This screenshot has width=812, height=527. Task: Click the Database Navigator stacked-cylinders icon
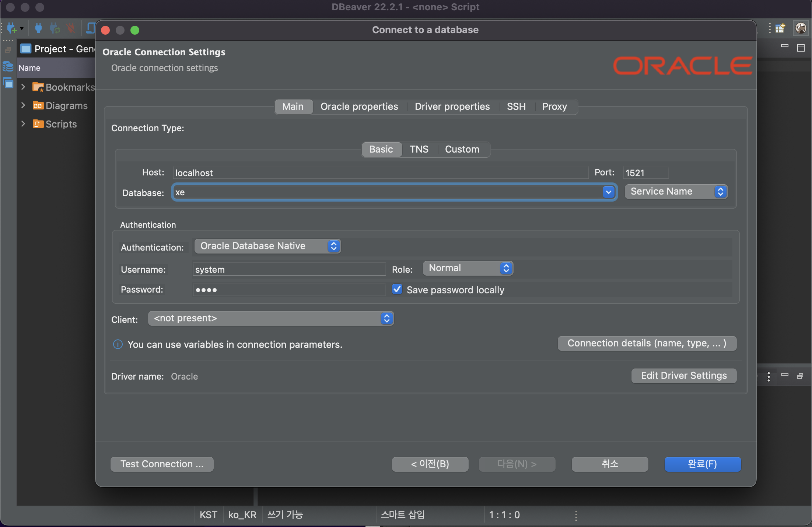pos(8,67)
